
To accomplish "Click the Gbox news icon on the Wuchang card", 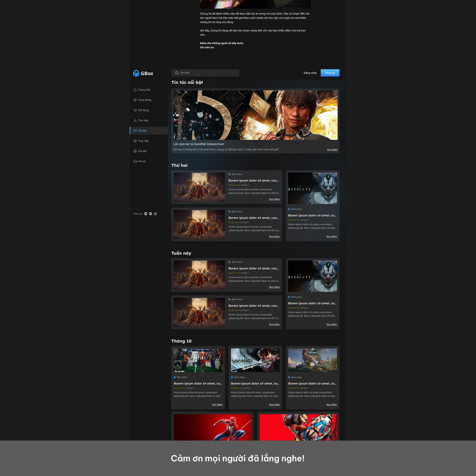I will click(232, 377).
